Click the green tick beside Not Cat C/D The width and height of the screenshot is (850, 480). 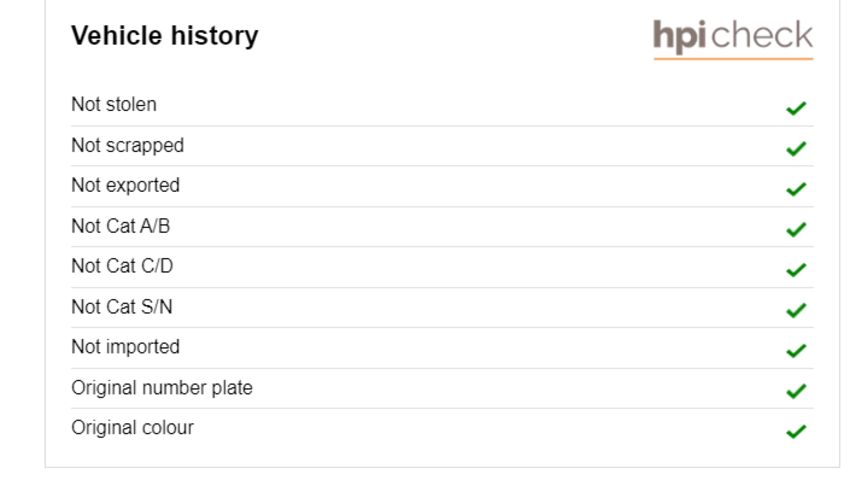(x=796, y=270)
